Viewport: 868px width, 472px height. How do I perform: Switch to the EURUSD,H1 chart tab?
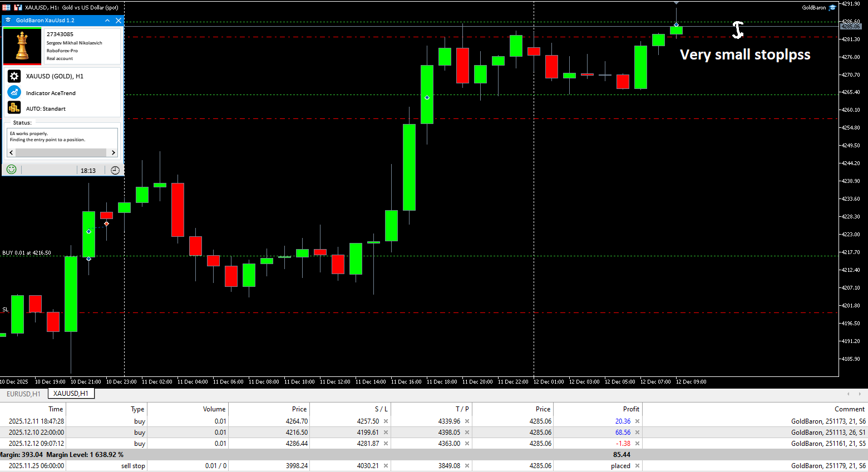click(23, 394)
